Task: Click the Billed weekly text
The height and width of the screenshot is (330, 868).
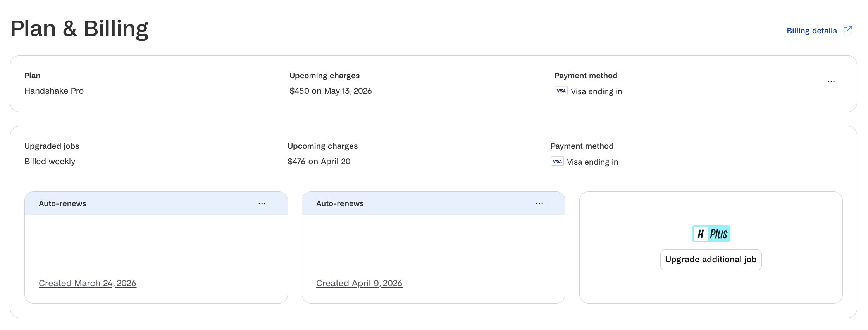Action: coord(50,162)
